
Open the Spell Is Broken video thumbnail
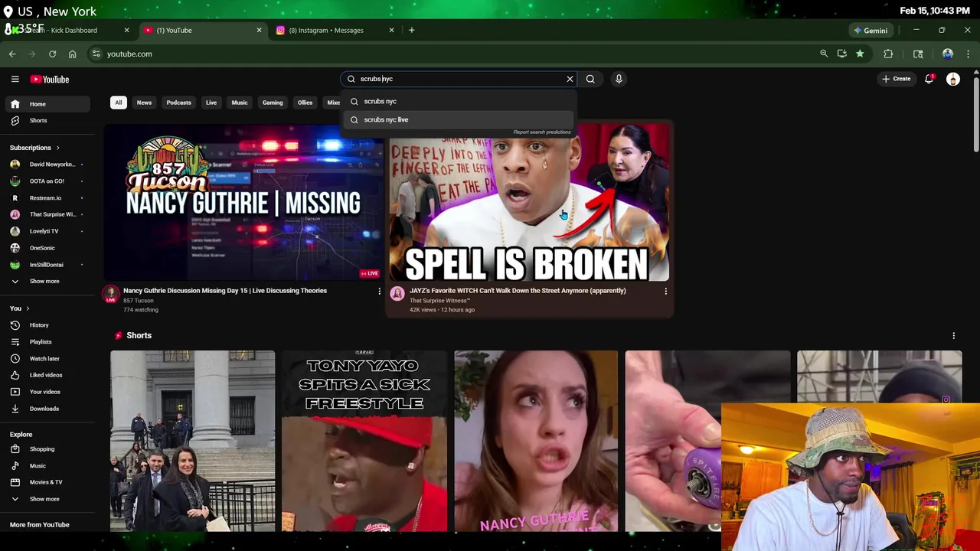tap(529, 202)
